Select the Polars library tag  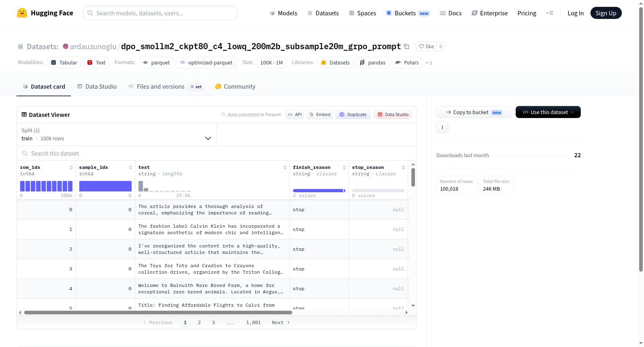[x=407, y=62]
